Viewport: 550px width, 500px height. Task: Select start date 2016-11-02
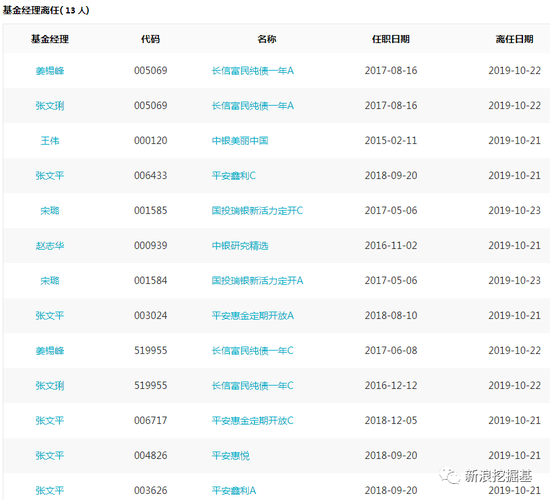coord(391,246)
